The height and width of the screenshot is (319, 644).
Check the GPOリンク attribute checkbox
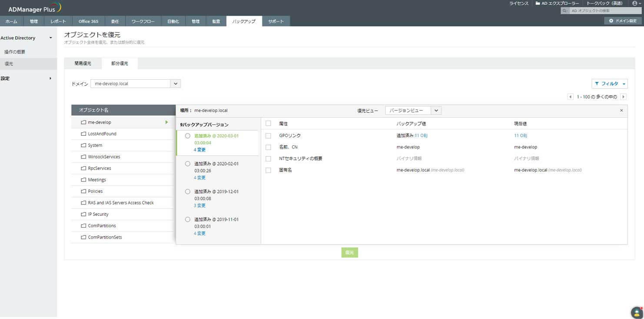[x=268, y=136]
